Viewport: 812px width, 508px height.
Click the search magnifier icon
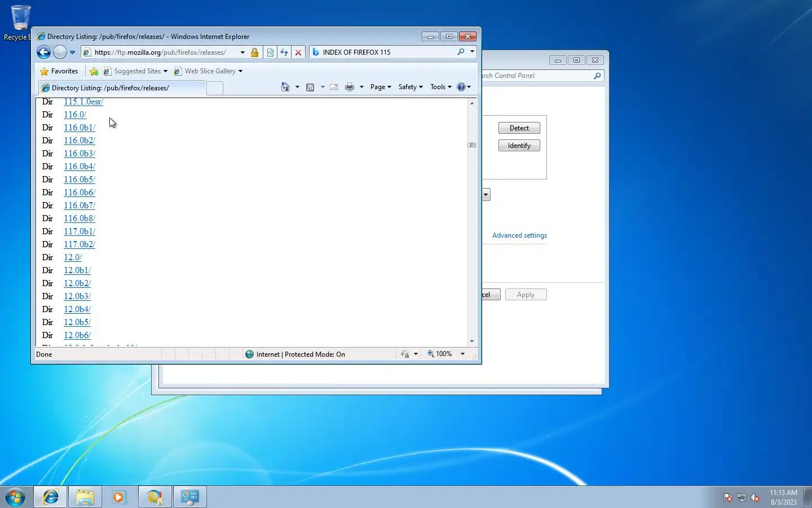coord(461,52)
